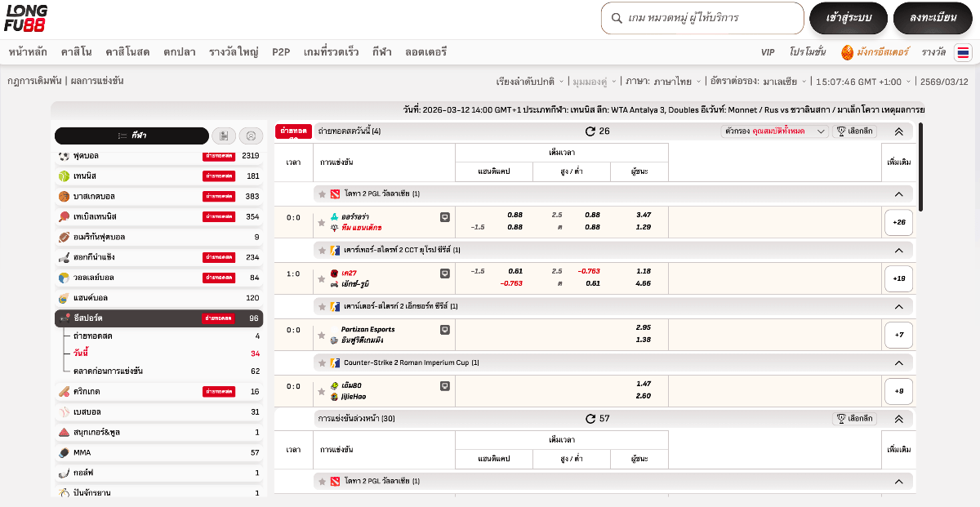The height and width of the screenshot is (507, 980).
Task: Click the Easter dragon egg icon
Action: click(847, 52)
